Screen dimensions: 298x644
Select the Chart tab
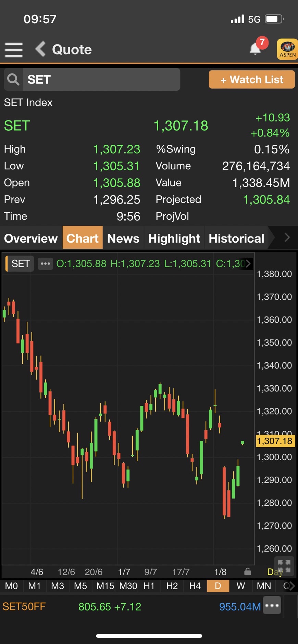[83, 238]
